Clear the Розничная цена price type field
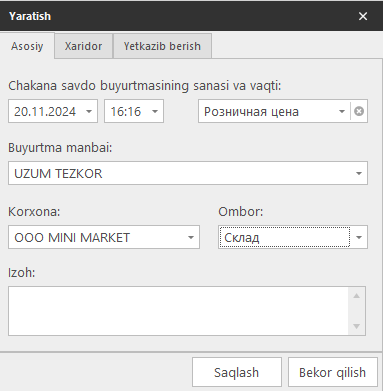Image resolution: width=383 pixels, height=391 pixels. [x=359, y=111]
